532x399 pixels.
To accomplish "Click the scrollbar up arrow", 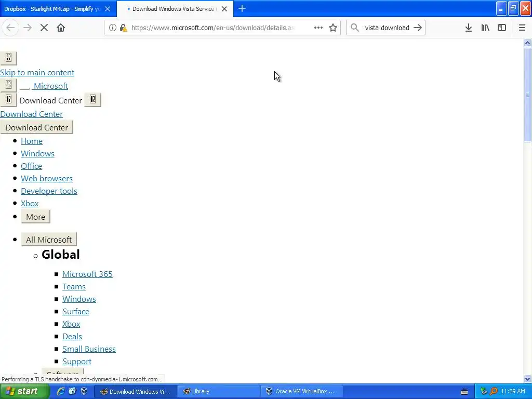I will click(528, 43).
